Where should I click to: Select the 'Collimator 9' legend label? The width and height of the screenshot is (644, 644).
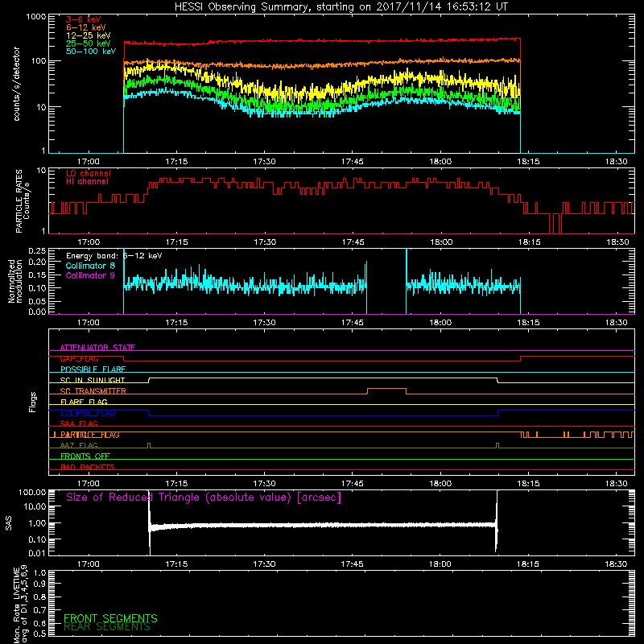coord(90,275)
